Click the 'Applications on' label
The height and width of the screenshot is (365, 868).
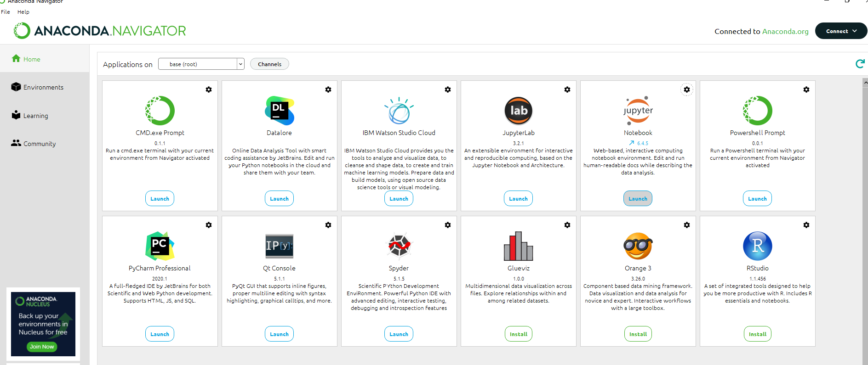128,64
